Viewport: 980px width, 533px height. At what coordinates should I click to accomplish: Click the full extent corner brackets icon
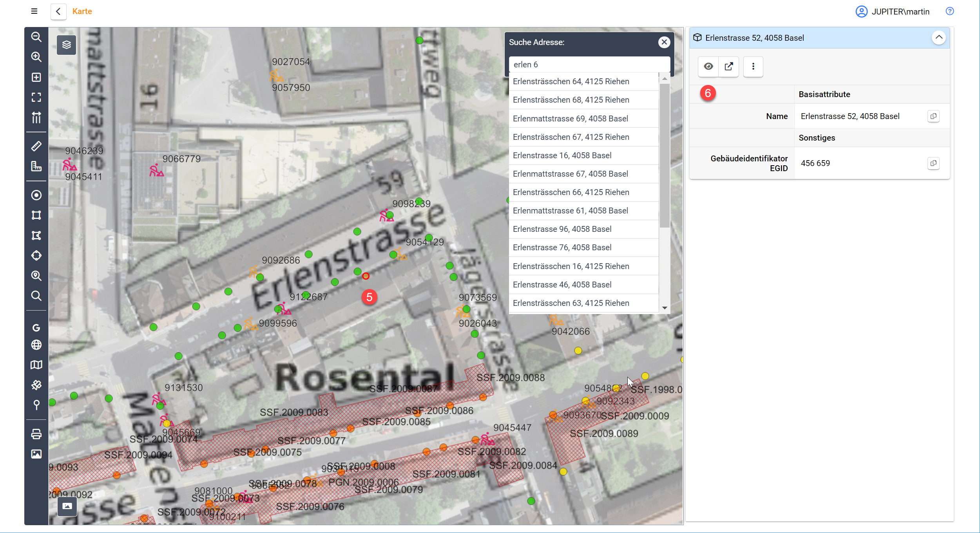[36, 97]
